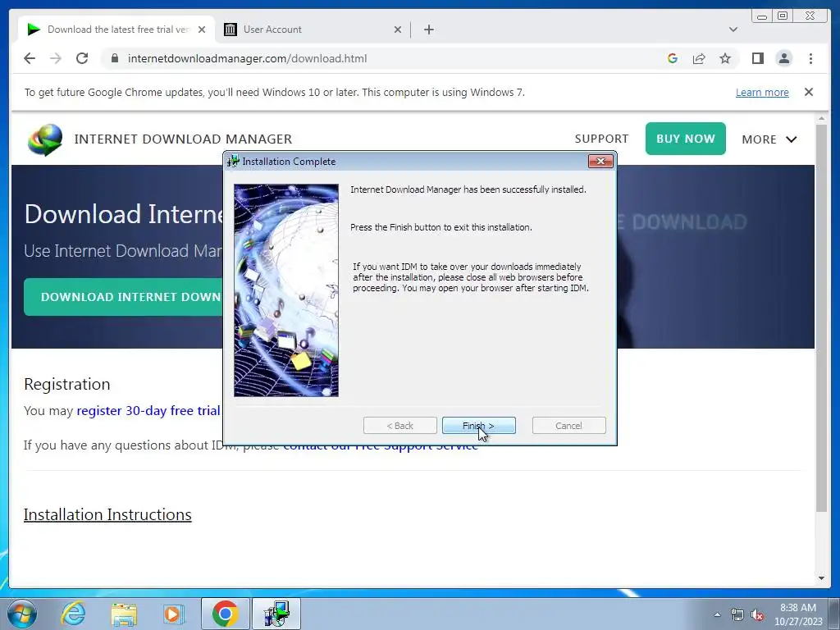Open Chrome profile avatar menu

pyautogui.click(x=783, y=58)
